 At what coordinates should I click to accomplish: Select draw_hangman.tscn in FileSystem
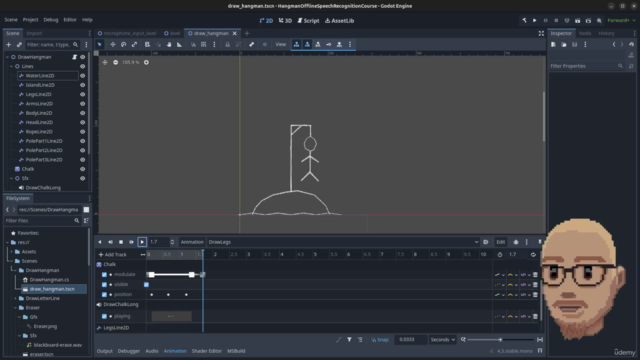tap(52, 289)
